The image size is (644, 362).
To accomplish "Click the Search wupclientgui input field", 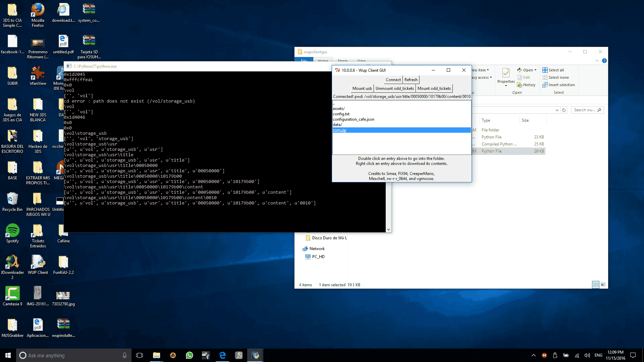I will (587, 110).
